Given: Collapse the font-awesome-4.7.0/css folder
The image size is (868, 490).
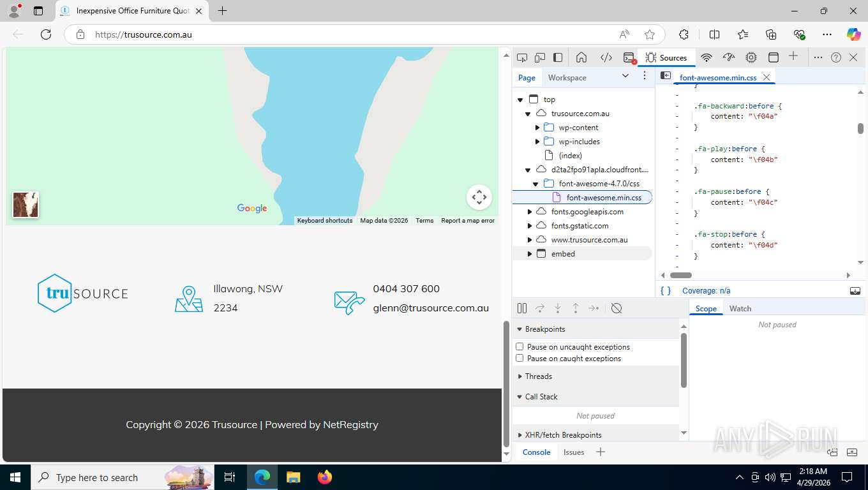Looking at the screenshot, I should (x=535, y=184).
